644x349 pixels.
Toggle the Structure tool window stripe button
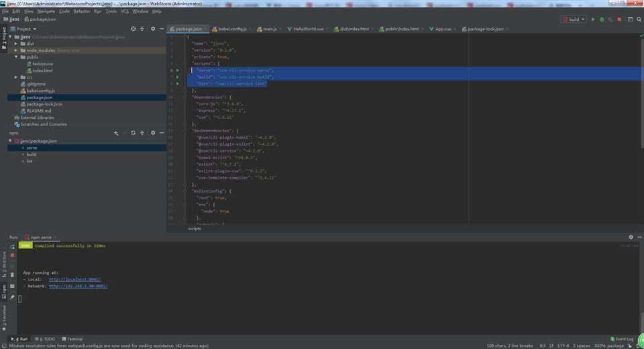(x=4, y=264)
